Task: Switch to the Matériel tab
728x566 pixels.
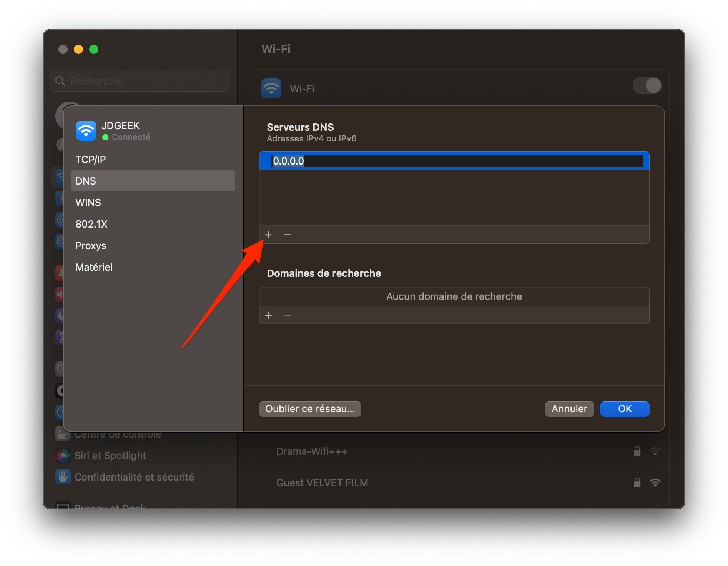Action: (x=153, y=267)
